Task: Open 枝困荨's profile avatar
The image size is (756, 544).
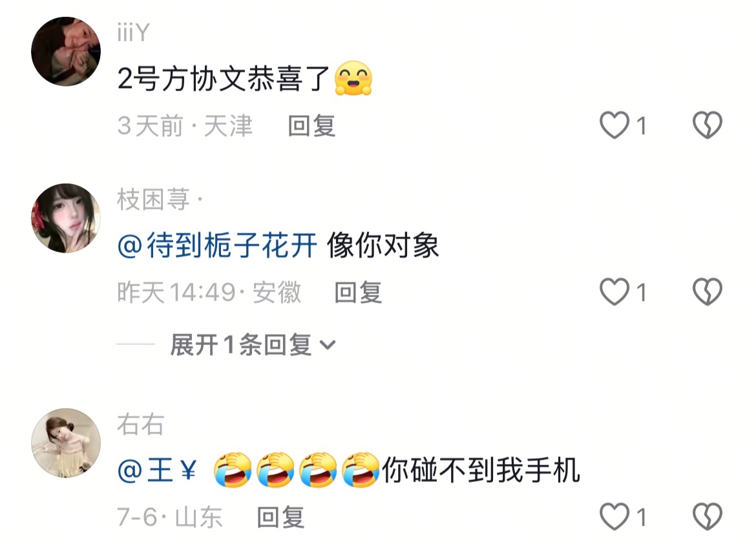Action: (x=66, y=218)
